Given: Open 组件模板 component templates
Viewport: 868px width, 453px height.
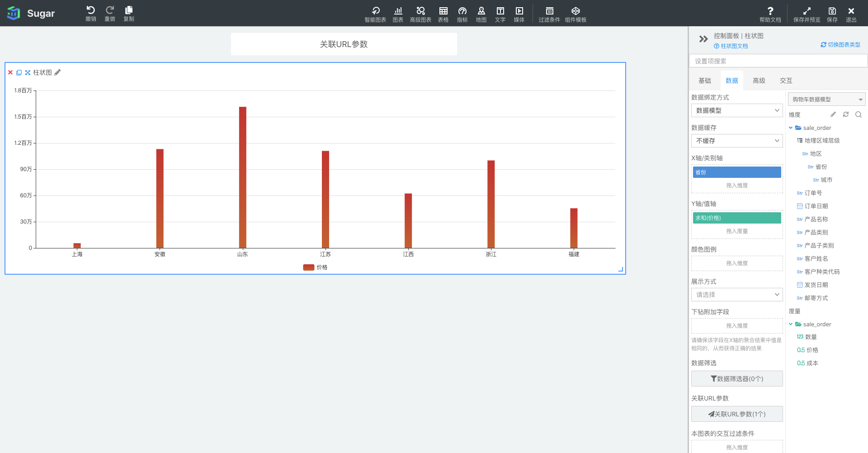Looking at the screenshot, I should coord(576,14).
